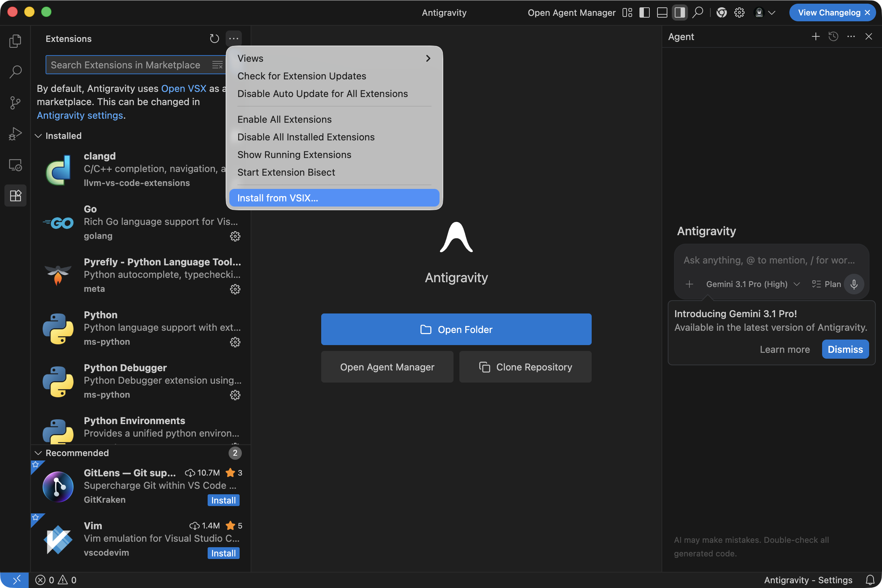The height and width of the screenshot is (588, 882).
Task: Open remote window indicator in status bar
Action: (x=14, y=580)
